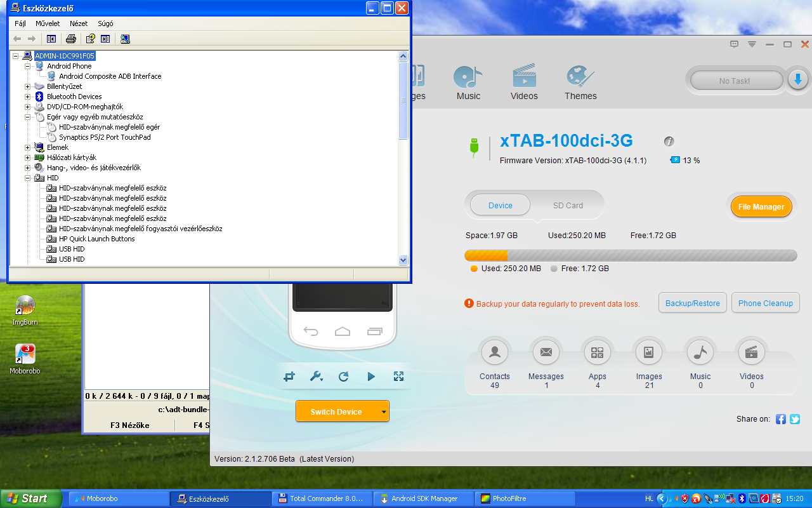
Task: Select the Device storage toggle
Action: (x=501, y=206)
